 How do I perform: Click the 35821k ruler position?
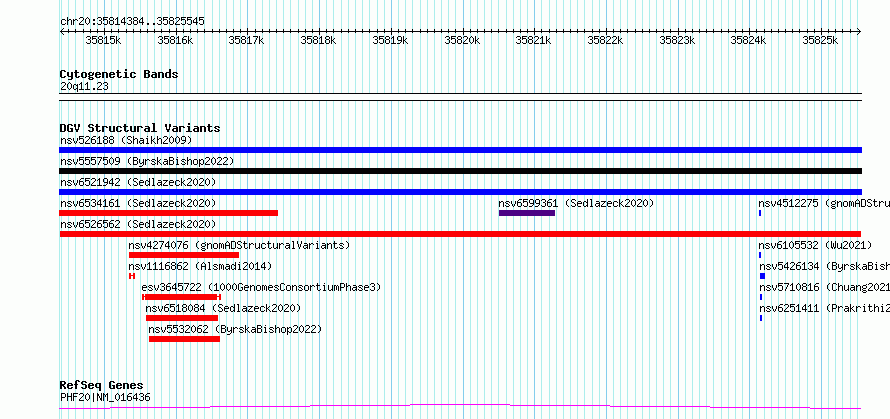coord(534,40)
